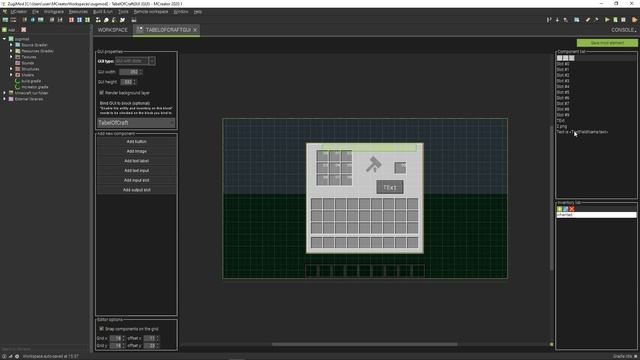The width and height of the screenshot is (640, 360).
Task: Click the hammer image on GUI canvas
Action: point(373,164)
